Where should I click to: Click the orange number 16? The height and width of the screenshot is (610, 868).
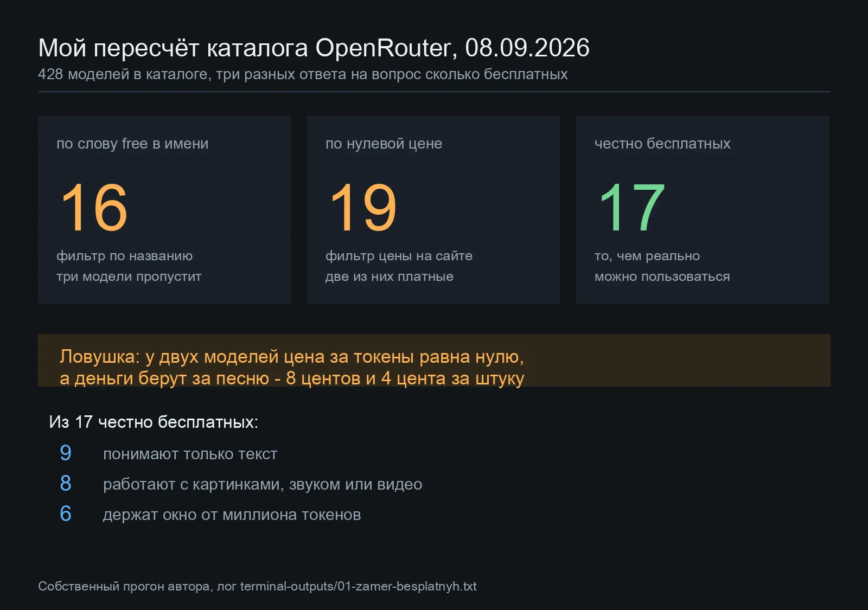pos(94,207)
